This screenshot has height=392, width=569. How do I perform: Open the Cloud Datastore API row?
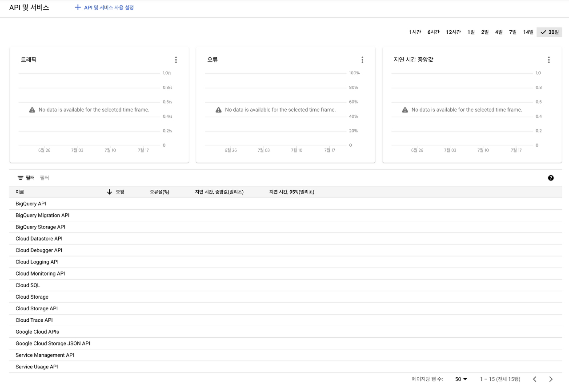285,239
